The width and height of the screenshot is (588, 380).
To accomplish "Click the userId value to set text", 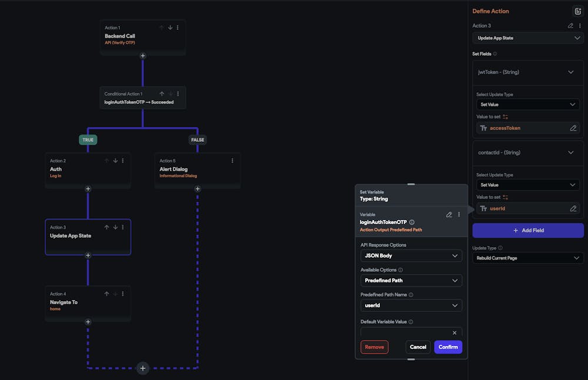I will click(497, 209).
